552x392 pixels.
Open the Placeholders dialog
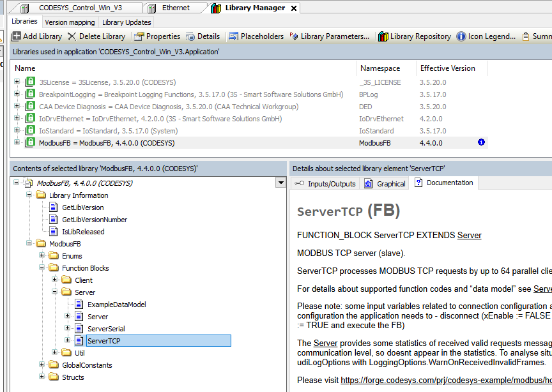[256, 36]
